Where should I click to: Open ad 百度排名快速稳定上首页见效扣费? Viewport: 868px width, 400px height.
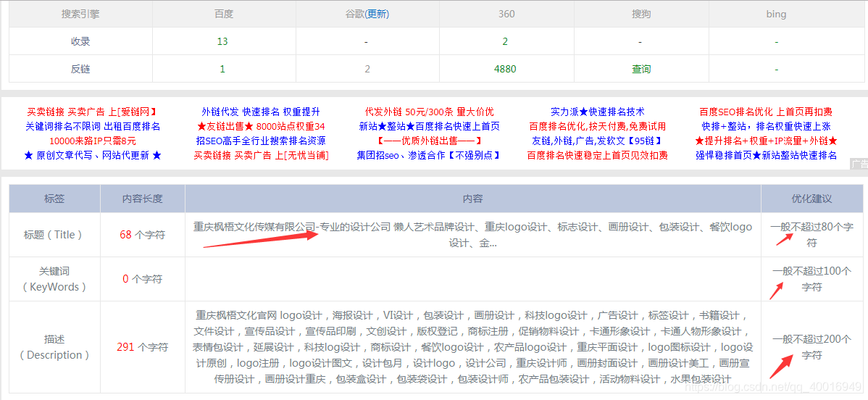click(597, 155)
